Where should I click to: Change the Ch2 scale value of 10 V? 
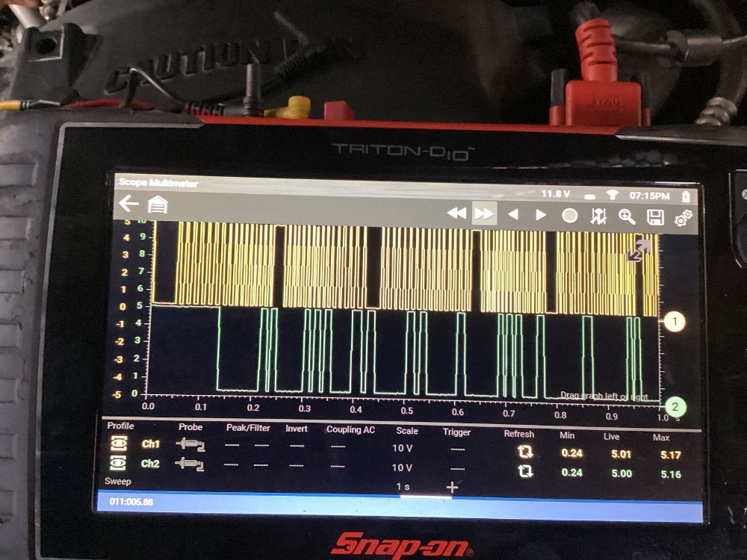[403, 468]
